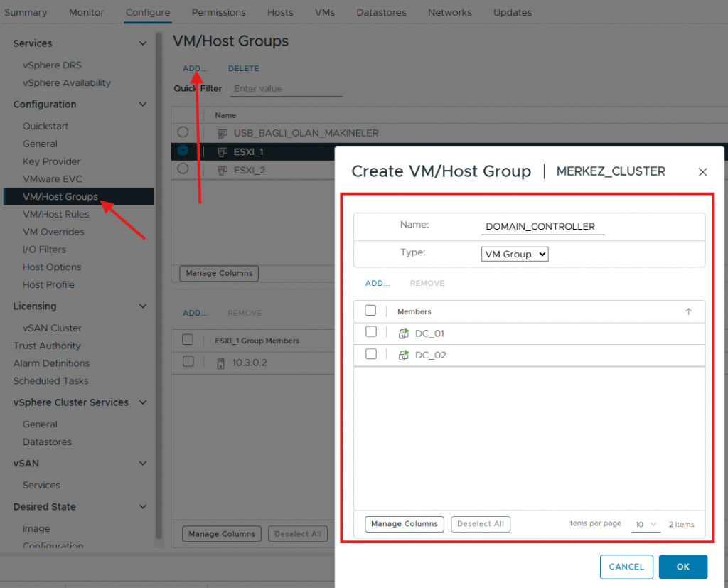The image size is (728, 588).
Task: Collapse the vSAN section chevron
Action: 143,464
